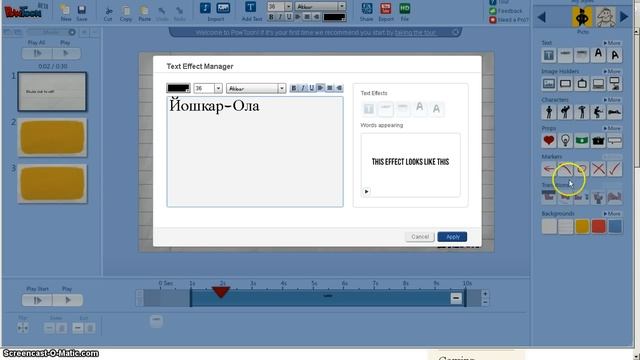Select the light bulb prop

565,140
